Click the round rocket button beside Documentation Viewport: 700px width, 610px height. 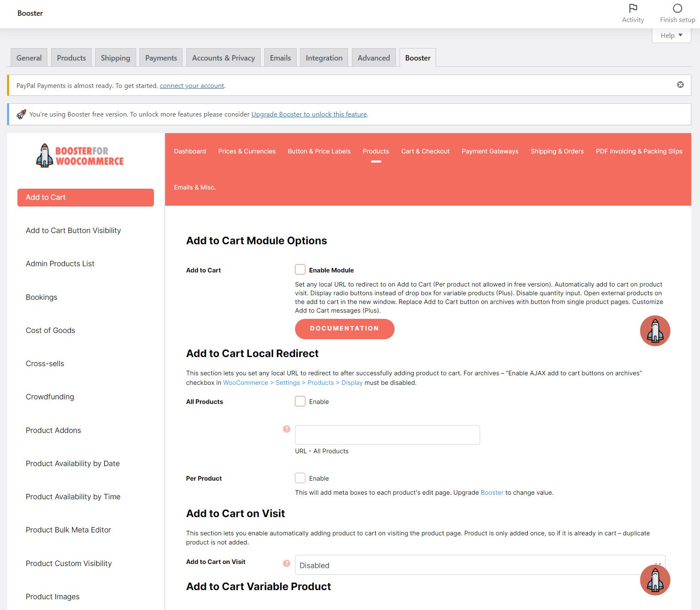655,331
